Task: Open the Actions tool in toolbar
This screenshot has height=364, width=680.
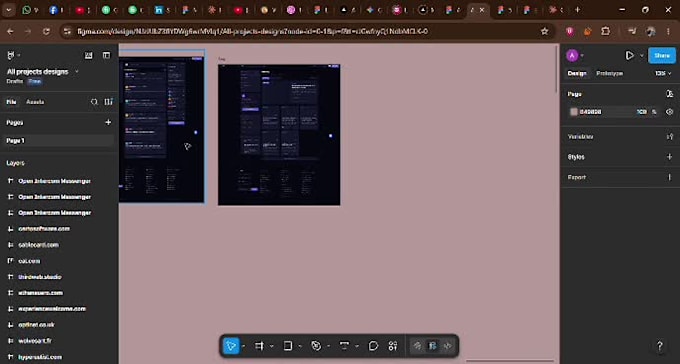Action: click(393, 346)
